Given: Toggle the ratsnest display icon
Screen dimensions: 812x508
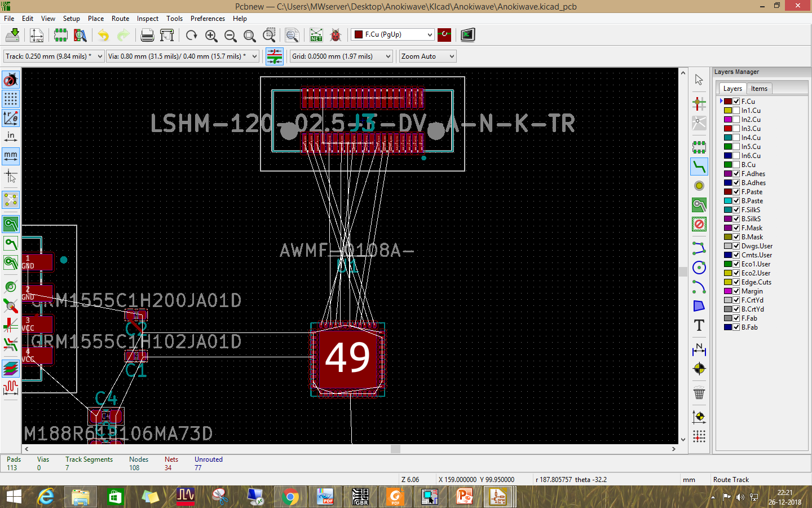Looking at the screenshot, I should (x=11, y=200).
